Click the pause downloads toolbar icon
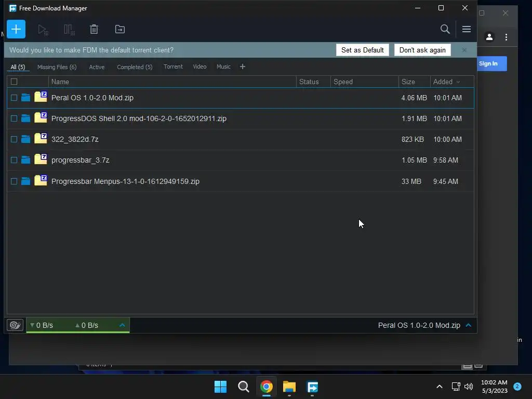532x399 pixels. (69, 30)
